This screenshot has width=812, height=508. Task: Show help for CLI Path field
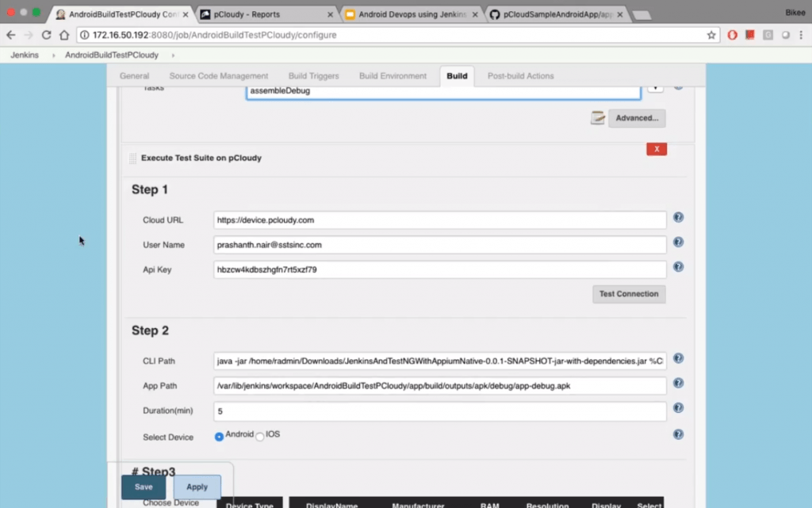coord(678,358)
